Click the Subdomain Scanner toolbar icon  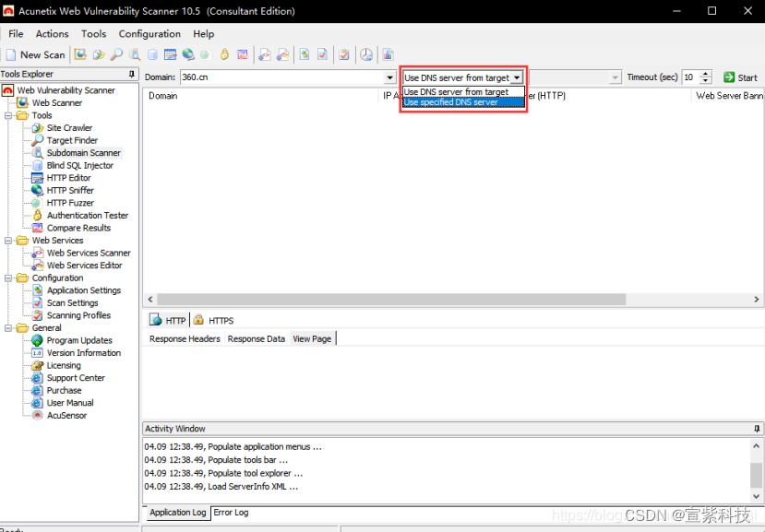[x=135, y=54]
